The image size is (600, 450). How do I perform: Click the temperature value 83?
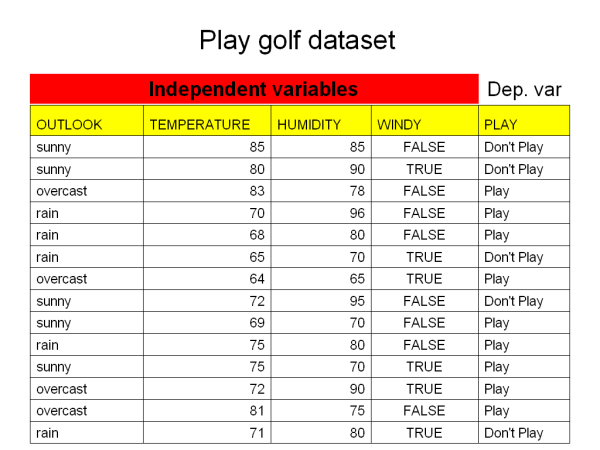[x=257, y=191]
